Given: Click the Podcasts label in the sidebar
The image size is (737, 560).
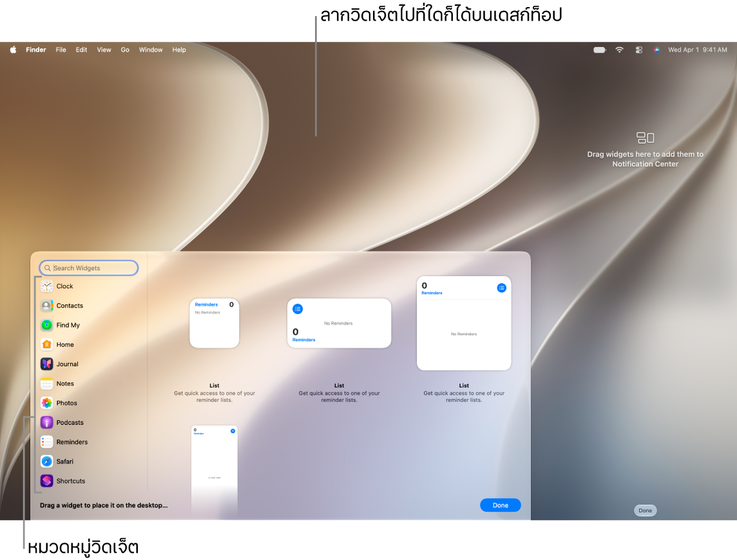Looking at the screenshot, I should 70,423.
